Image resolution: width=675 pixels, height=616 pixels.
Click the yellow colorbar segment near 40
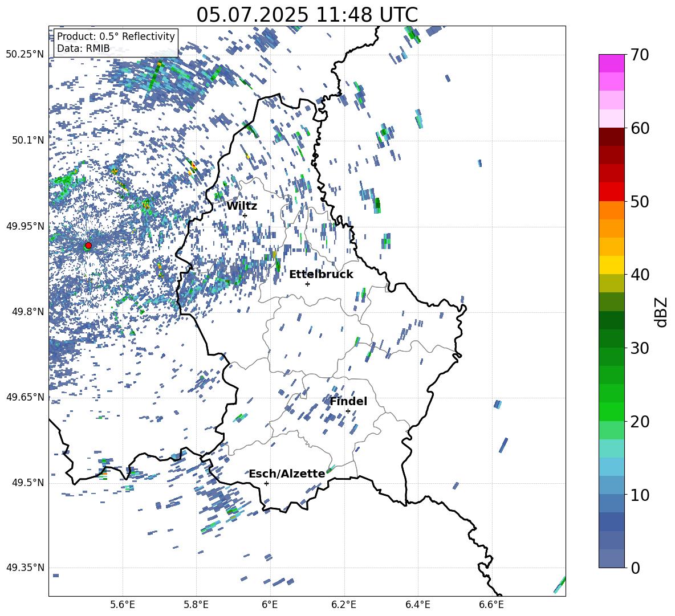pyautogui.click(x=611, y=265)
